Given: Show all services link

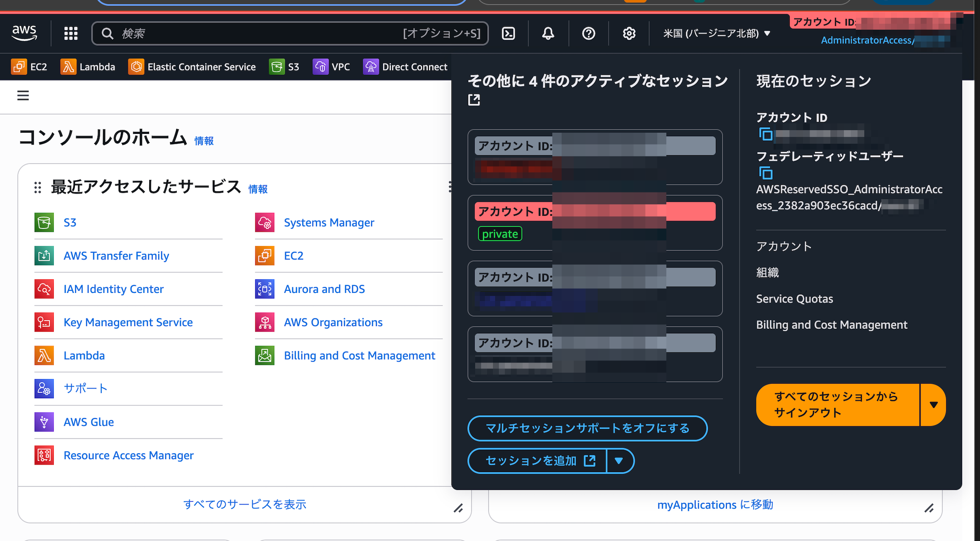Looking at the screenshot, I should (245, 505).
